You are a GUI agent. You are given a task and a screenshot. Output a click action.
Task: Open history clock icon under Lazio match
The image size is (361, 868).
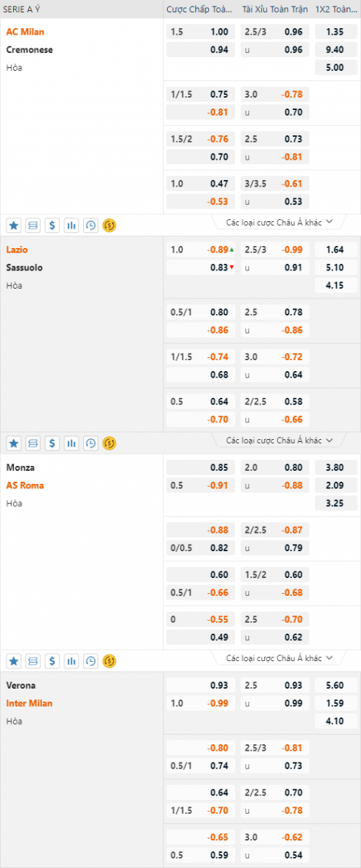point(90,443)
